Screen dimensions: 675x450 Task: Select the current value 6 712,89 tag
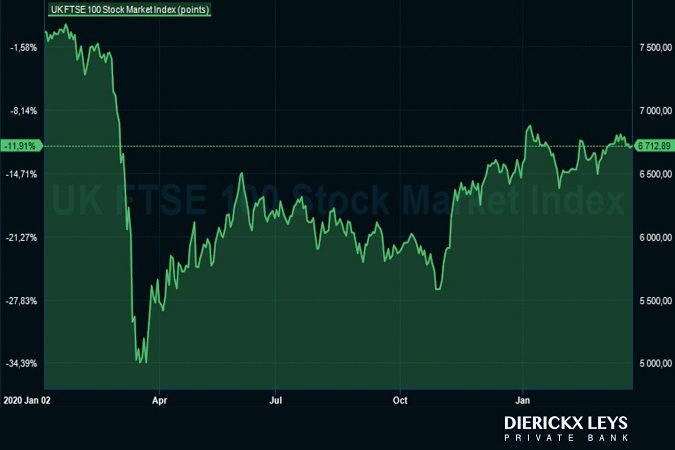point(655,146)
